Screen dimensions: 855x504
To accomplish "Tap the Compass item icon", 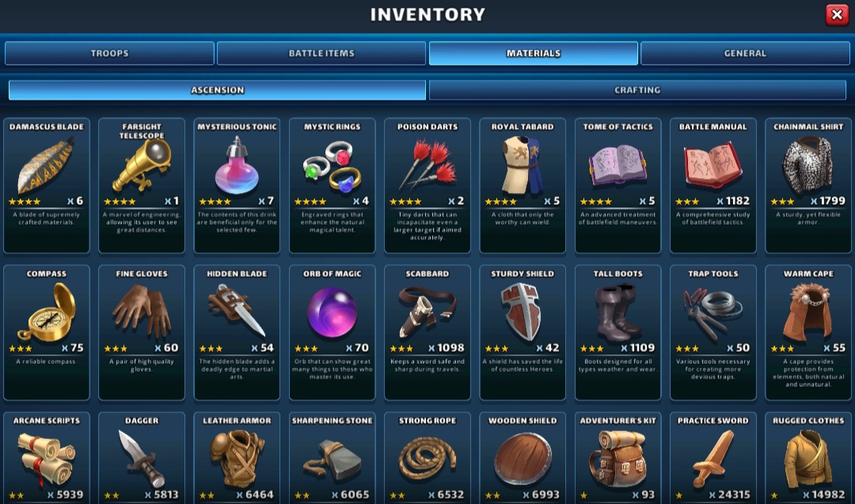I will pos(47,313).
